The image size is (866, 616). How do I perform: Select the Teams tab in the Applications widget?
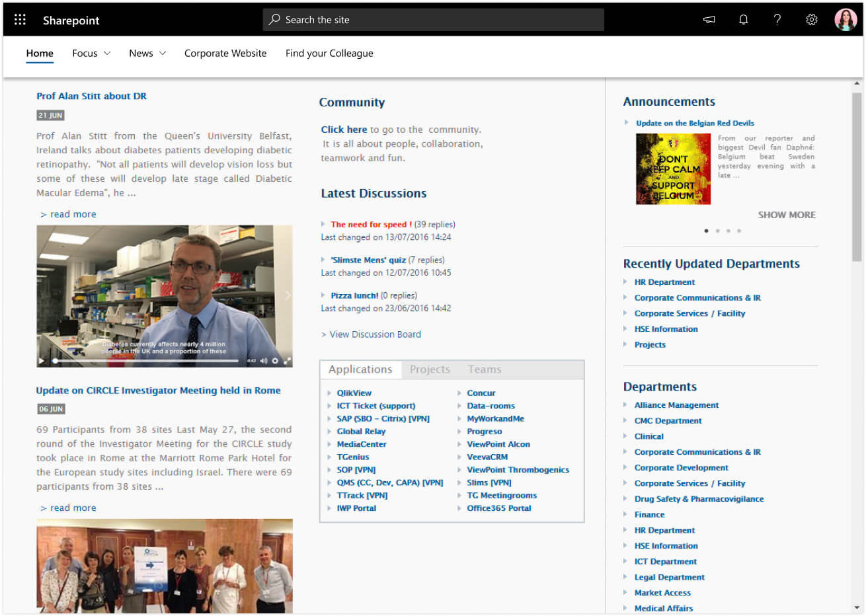[x=485, y=369]
